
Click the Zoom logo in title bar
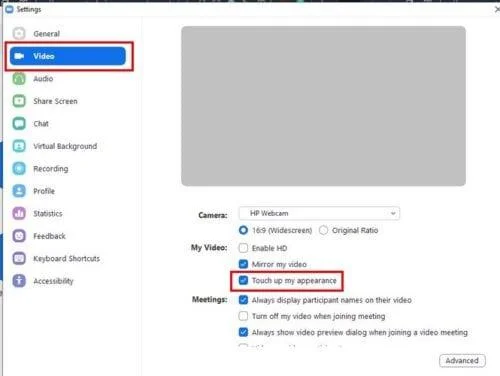tap(10, 9)
